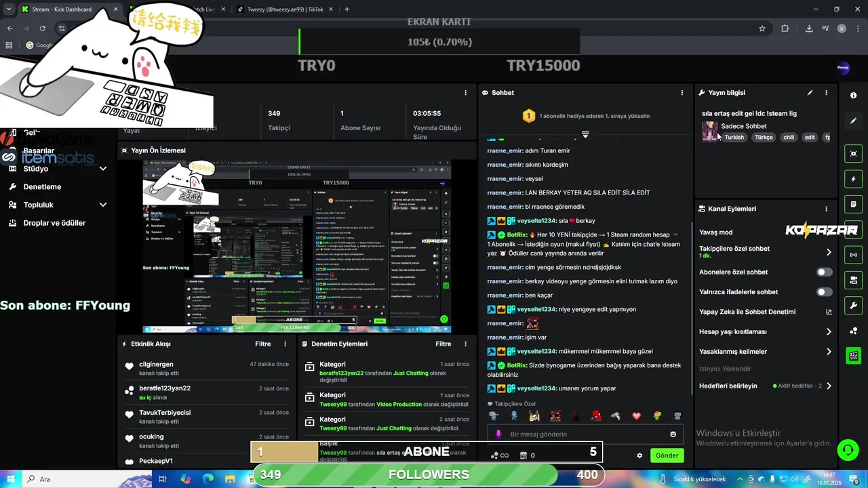This screenshot has height=488, width=868.
Task: Expand Yasaklanmış kelimeler settings
Action: (829, 352)
